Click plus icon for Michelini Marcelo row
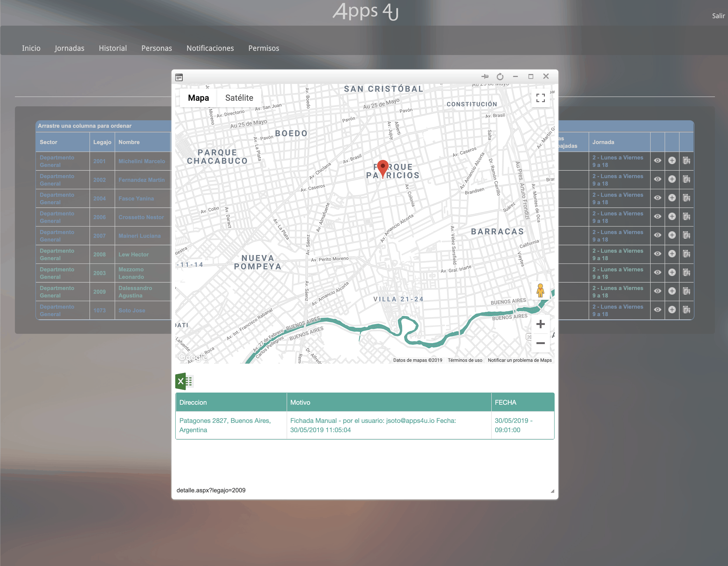The width and height of the screenshot is (728, 566). pos(672,161)
